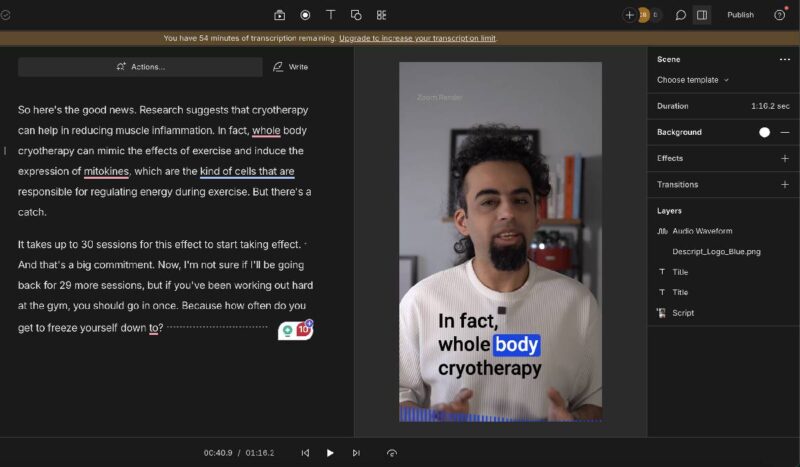Click the Record button icon
The image size is (800, 467).
point(305,15)
